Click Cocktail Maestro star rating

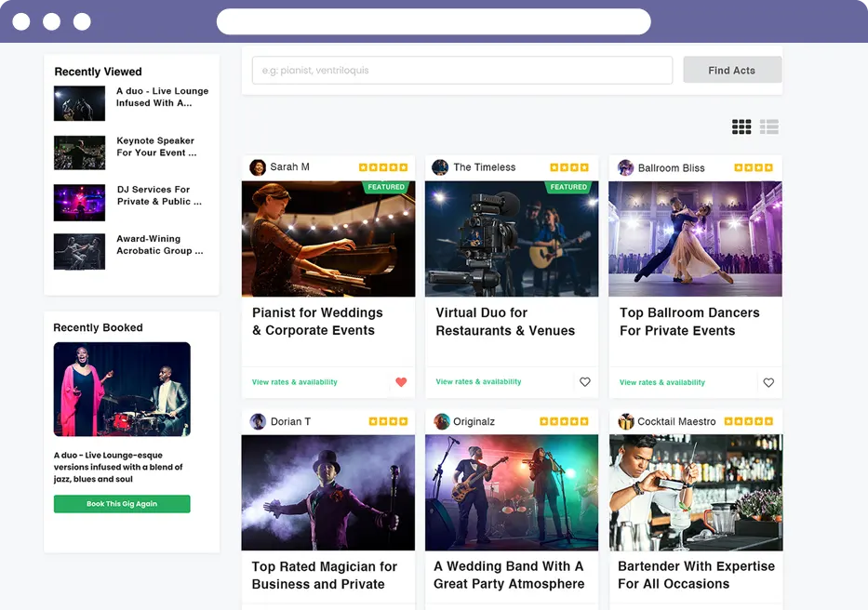pos(749,421)
